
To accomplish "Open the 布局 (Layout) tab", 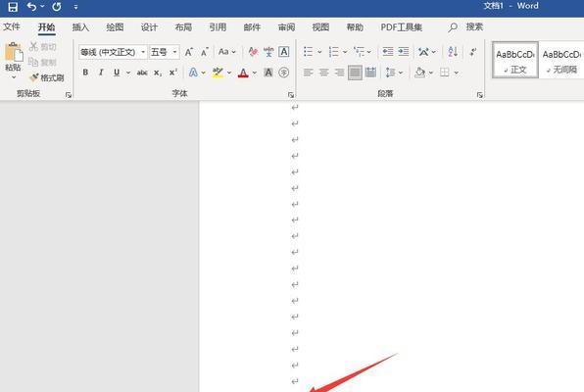I will point(183,27).
